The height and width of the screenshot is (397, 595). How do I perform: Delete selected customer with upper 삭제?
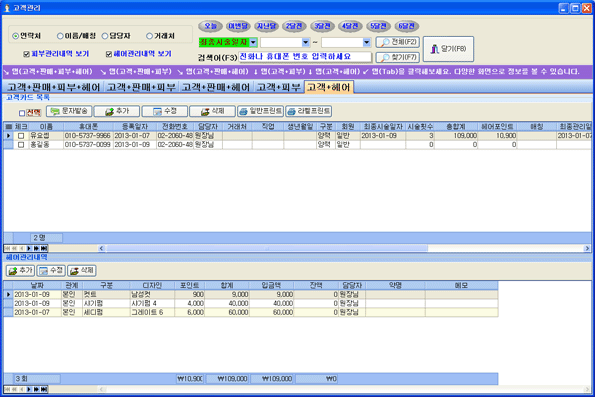tap(212, 111)
